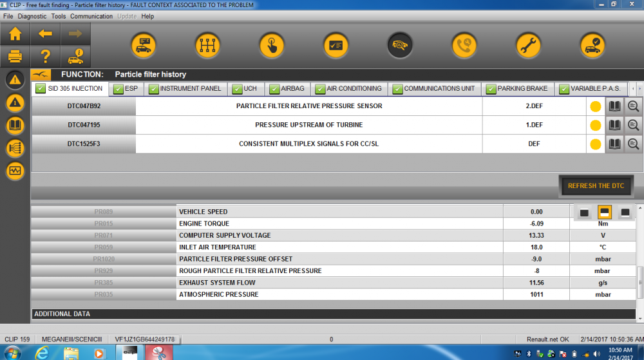Click the volume speaker tray icon
The width and height of the screenshot is (644, 360).
click(597, 354)
